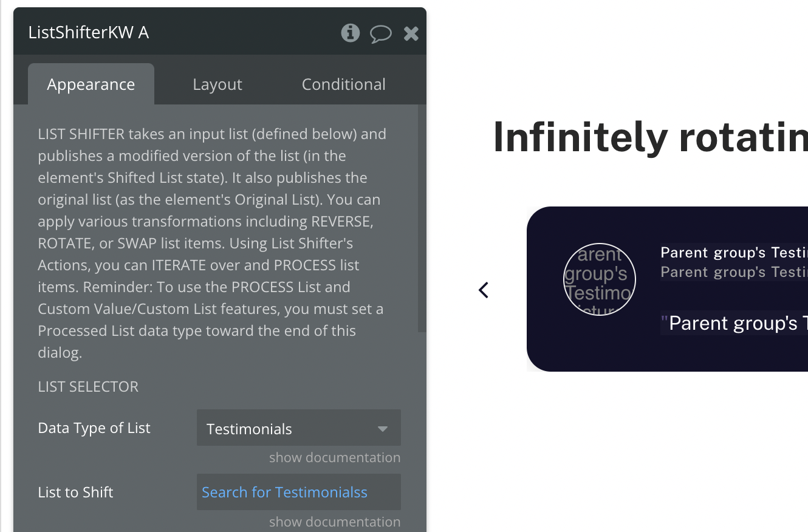808x532 pixels.
Task: Go to the Conditional tab
Action: [344, 84]
